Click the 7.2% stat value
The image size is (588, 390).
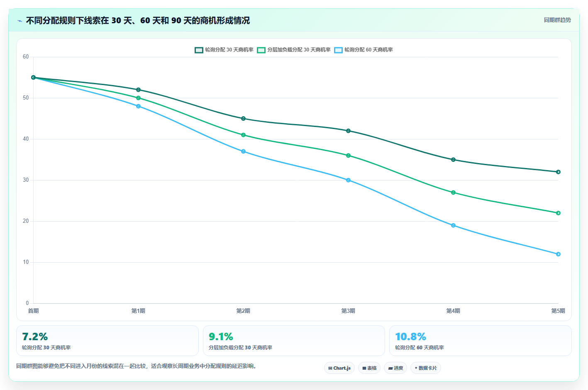pos(35,336)
